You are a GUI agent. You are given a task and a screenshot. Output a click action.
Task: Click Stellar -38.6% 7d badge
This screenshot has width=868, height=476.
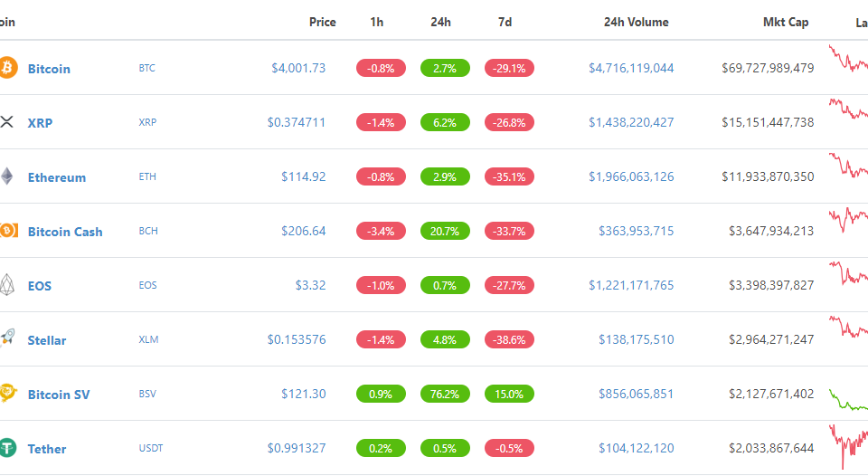509,339
